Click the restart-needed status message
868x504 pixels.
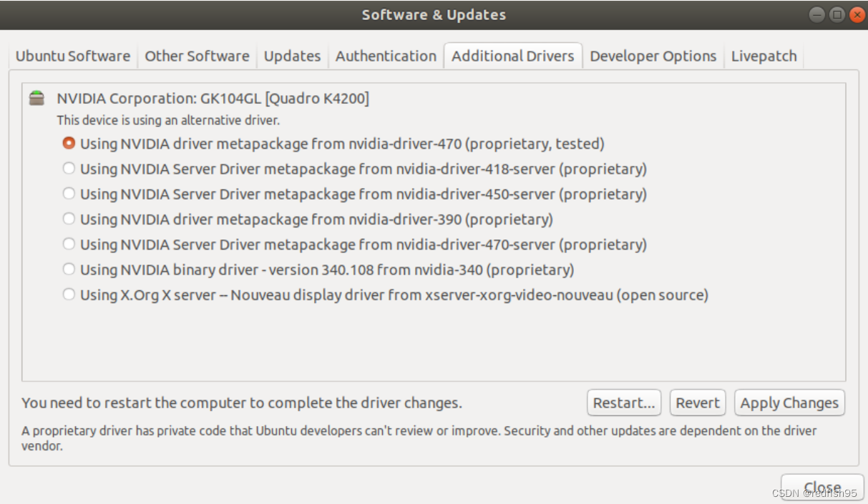point(242,403)
